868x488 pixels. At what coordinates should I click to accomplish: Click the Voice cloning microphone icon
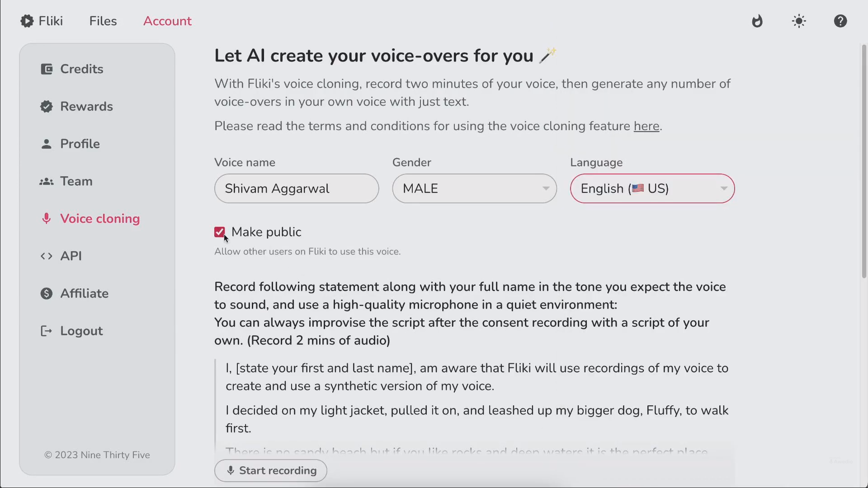click(47, 219)
